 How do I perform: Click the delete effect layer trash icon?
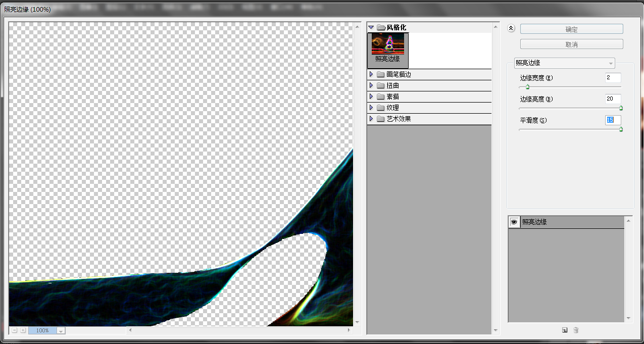pyautogui.click(x=576, y=330)
